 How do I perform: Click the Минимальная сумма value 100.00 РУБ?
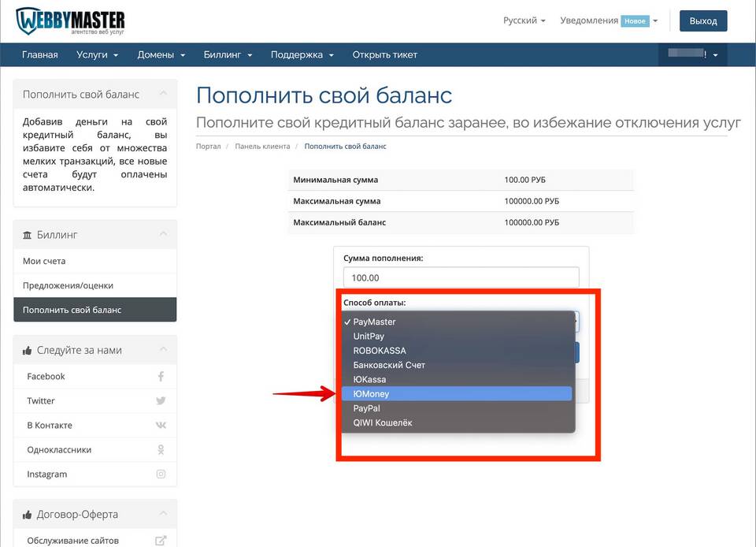tap(525, 180)
